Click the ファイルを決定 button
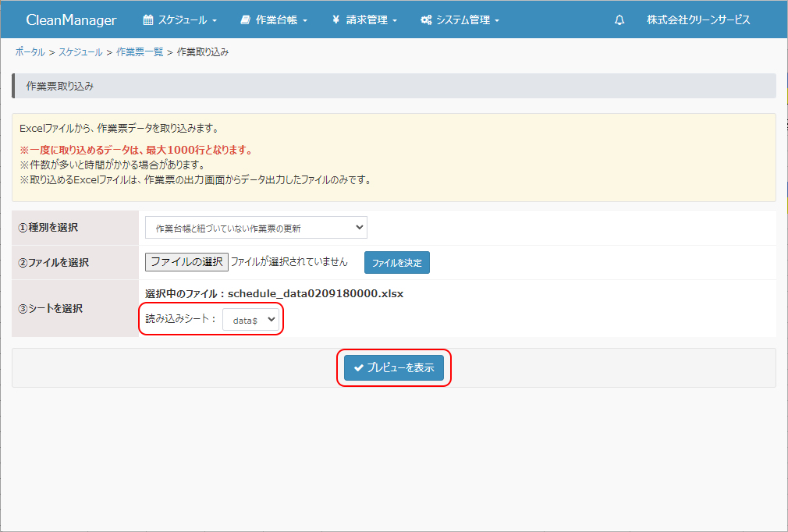The height and width of the screenshot is (532, 788). click(396, 263)
